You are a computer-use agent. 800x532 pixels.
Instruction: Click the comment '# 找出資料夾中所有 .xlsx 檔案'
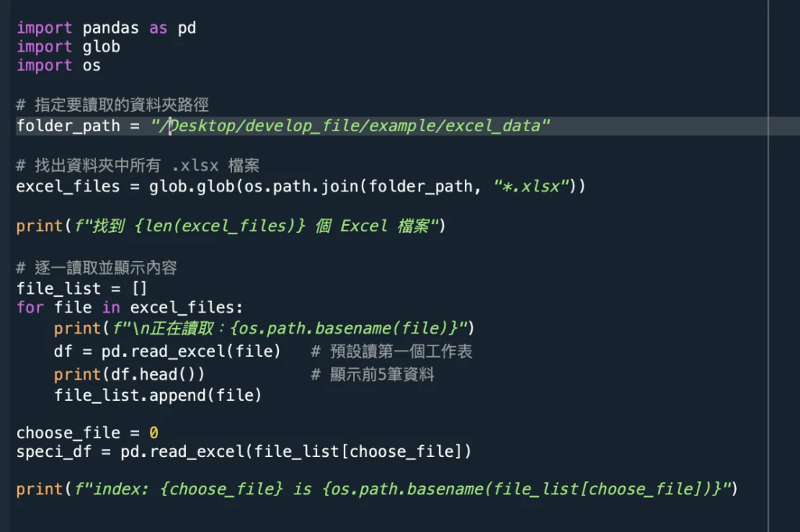(x=138, y=166)
